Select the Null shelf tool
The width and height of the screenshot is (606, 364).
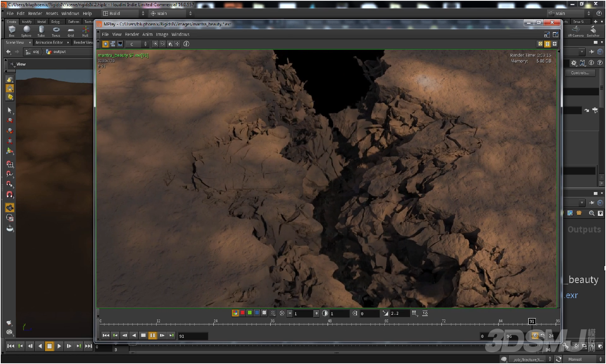86,31
